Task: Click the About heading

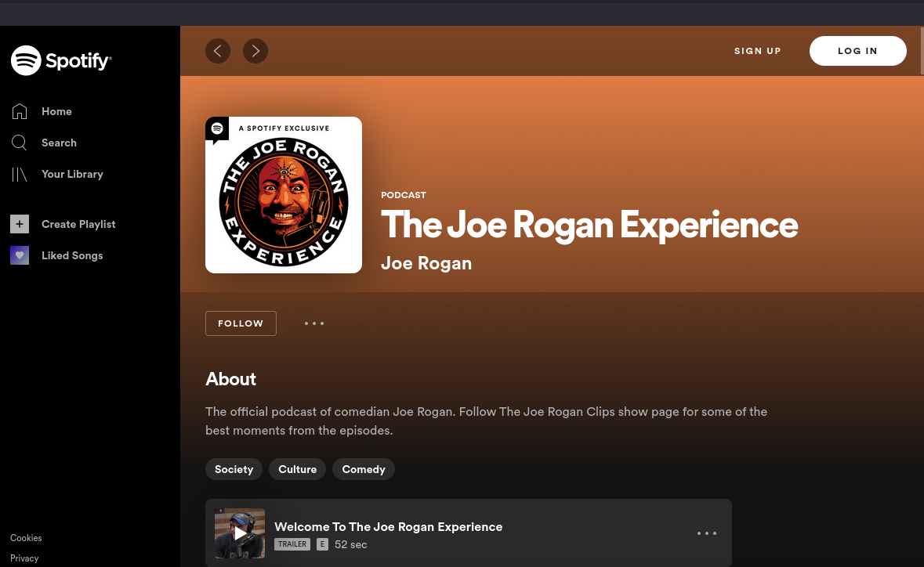Action: click(230, 378)
